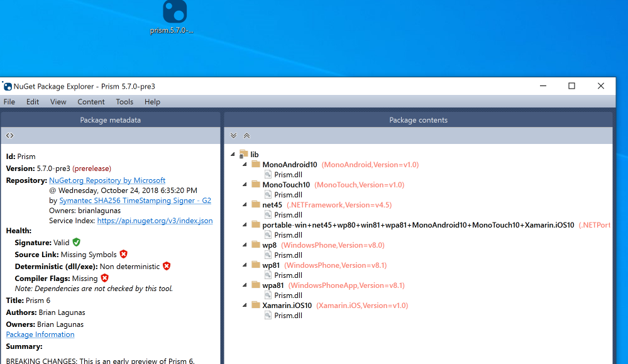The height and width of the screenshot is (364, 628).
Task: Collapse the MonoAndroid10 tree node
Action: point(244,164)
